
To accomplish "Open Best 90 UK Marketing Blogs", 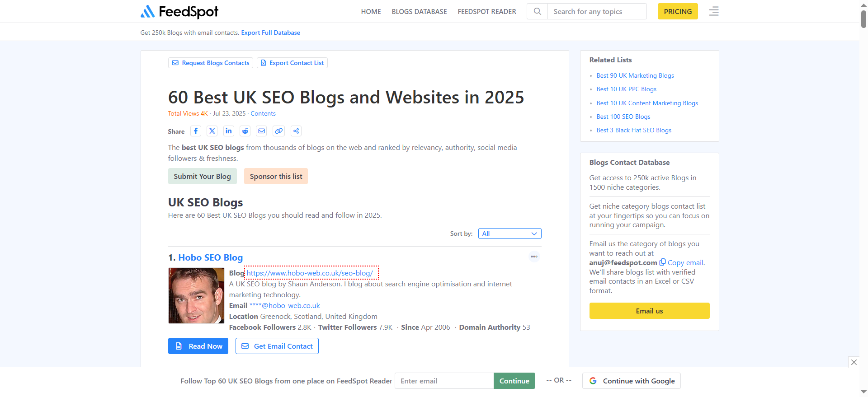I will tap(635, 75).
